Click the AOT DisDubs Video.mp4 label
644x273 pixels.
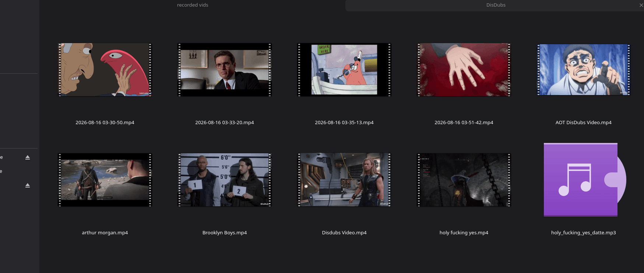(x=584, y=123)
